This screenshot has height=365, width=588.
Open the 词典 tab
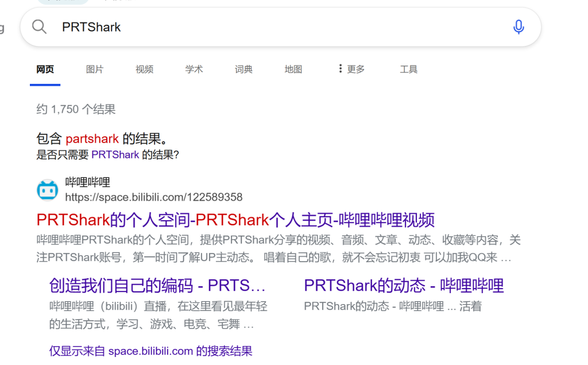243,69
